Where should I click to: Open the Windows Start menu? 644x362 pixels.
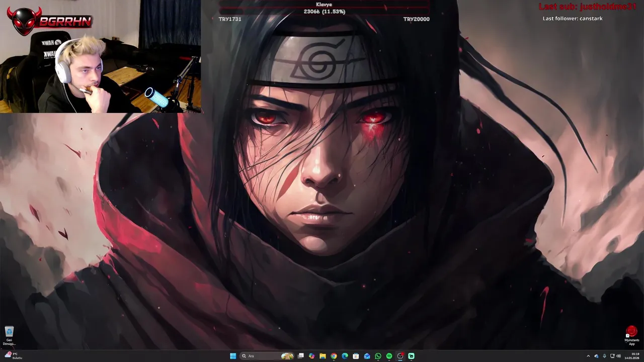click(233, 356)
